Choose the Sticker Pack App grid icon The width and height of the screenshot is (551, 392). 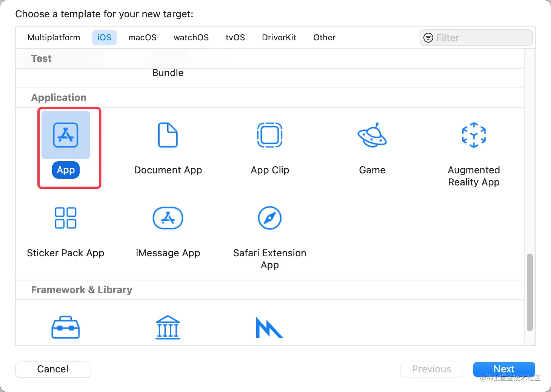coord(66,218)
